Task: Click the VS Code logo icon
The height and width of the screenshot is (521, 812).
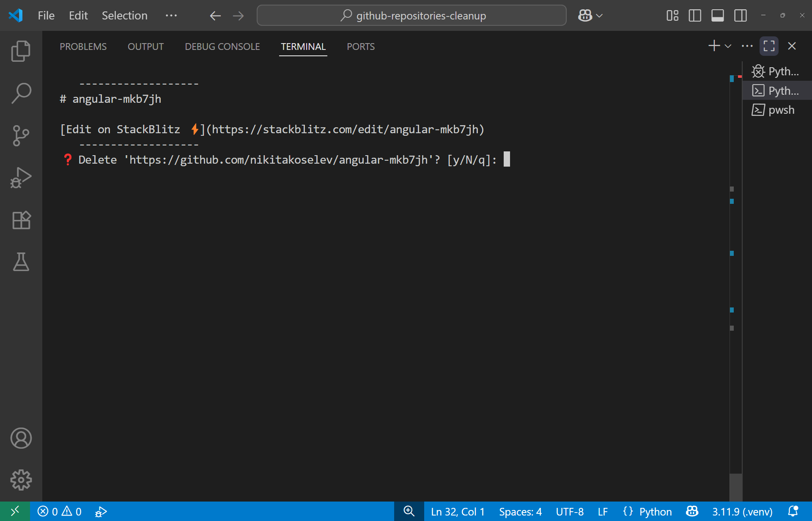Action: pyautogui.click(x=16, y=16)
